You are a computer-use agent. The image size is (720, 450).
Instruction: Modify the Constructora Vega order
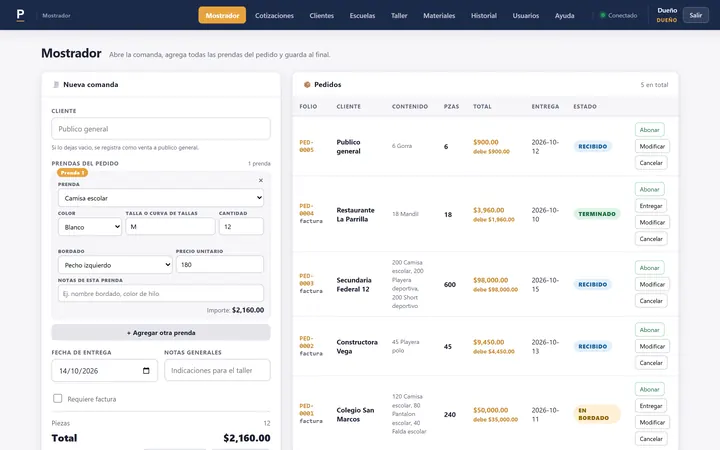652,346
